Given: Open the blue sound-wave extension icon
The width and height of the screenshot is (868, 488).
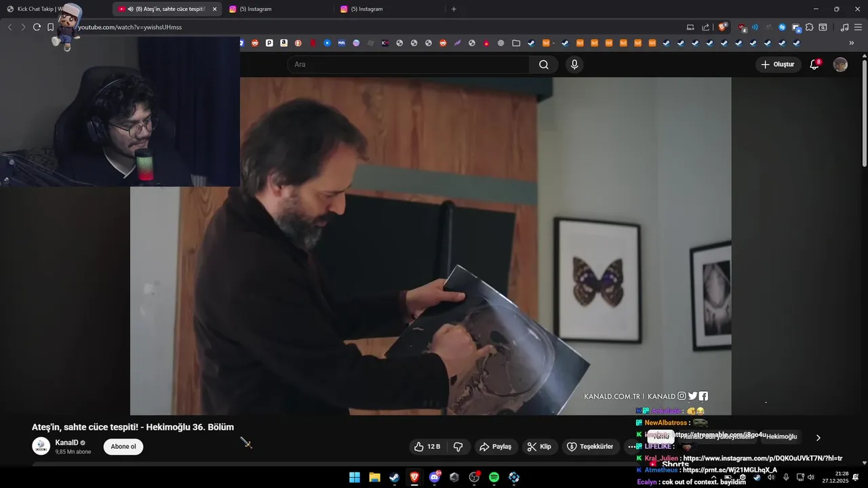Looking at the screenshot, I should [x=755, y=27].
